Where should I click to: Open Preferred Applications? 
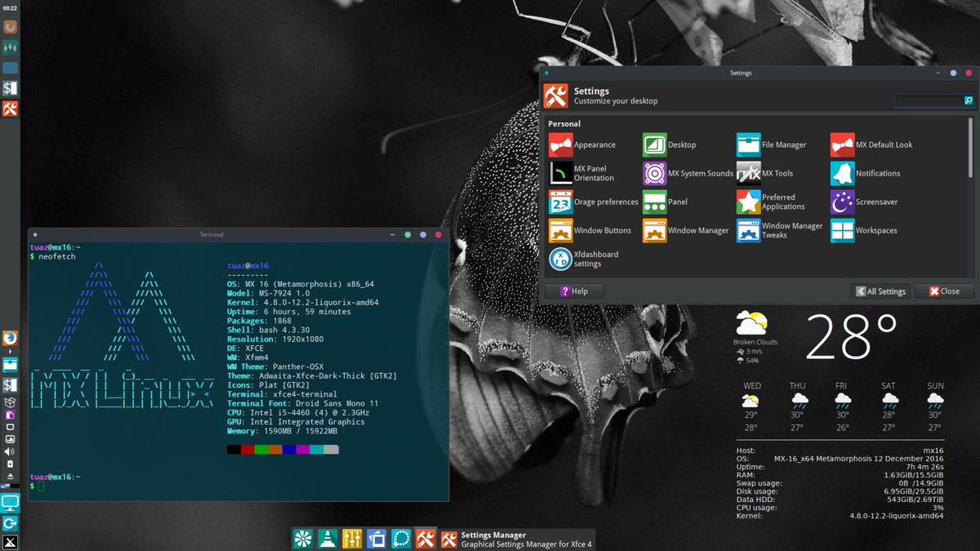[x=771, y=202]
